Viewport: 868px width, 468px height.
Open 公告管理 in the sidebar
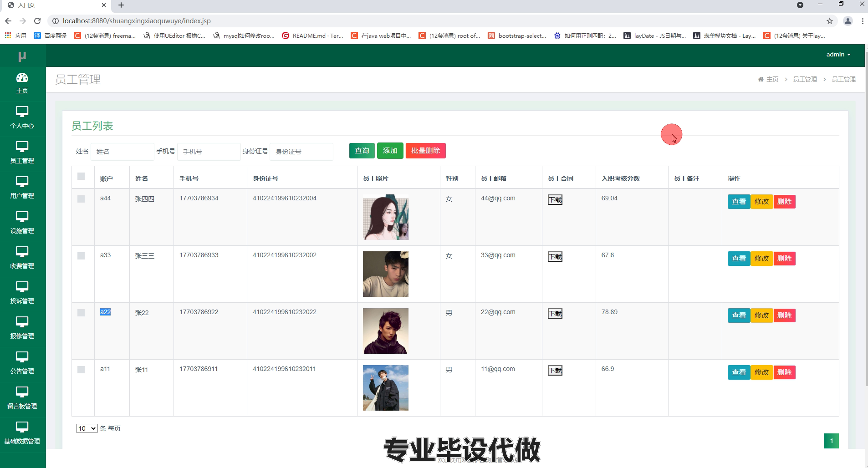click(22, 363)
